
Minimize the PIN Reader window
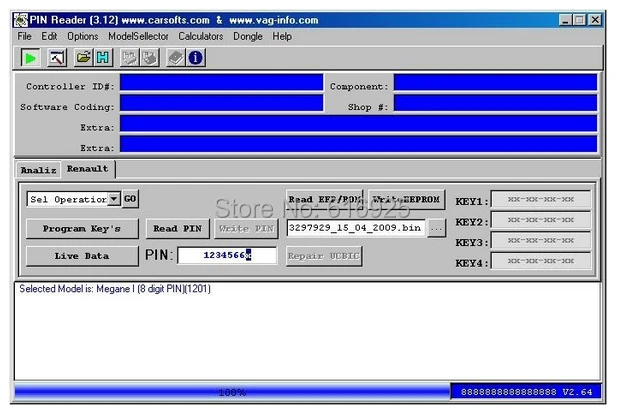[x=564, y=20]
